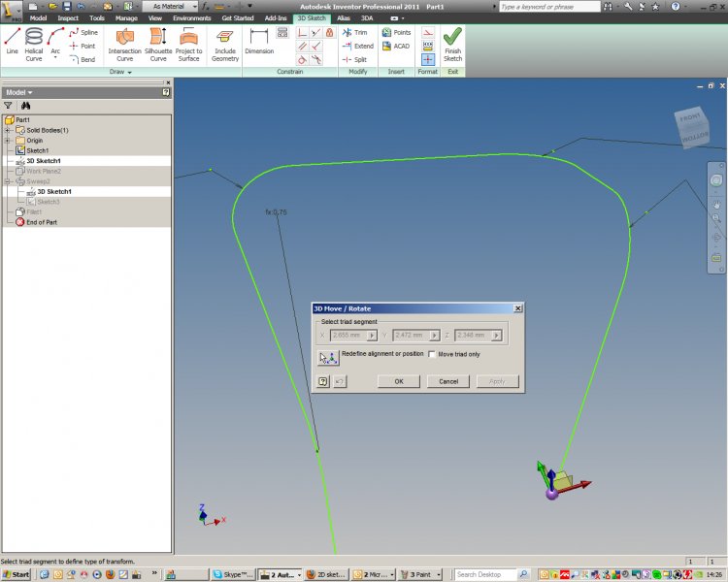The height and width of the screenshot is (582, 728).
Task: Select the Dimension constraint tool
Action: click(259, 41)
